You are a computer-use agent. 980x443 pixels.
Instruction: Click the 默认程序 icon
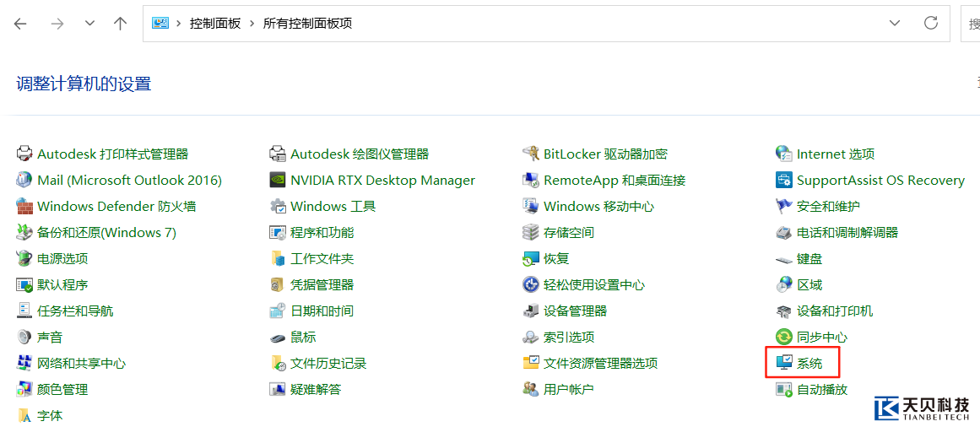coord(24,285)
